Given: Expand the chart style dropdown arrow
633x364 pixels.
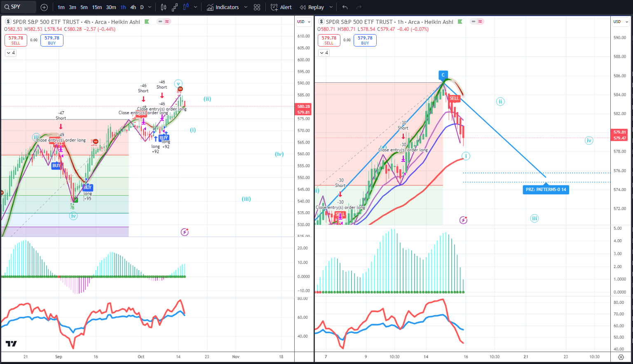Looking at the screenshot, I should [195, 7].
